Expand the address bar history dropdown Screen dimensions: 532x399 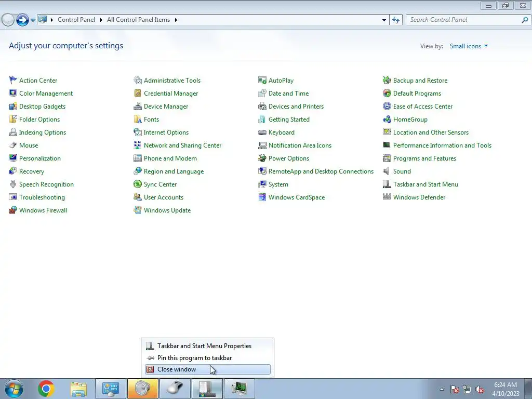[384, 20]
